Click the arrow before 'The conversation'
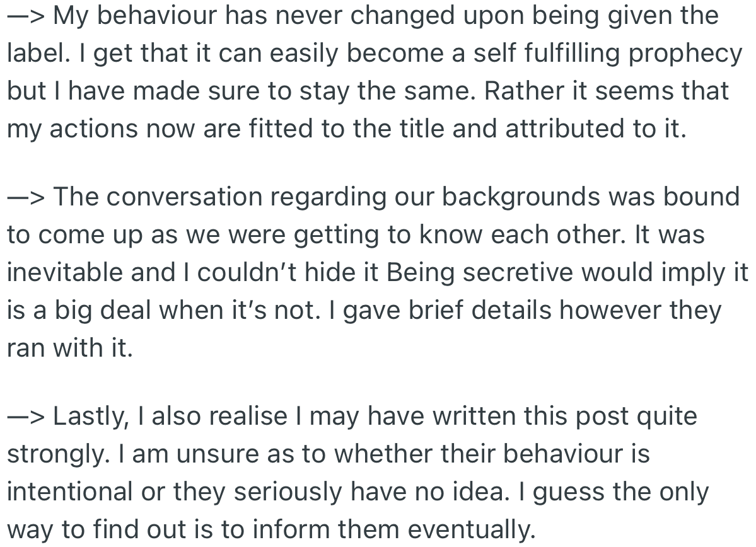Screen dimensions: 756x547 [26, 198]
